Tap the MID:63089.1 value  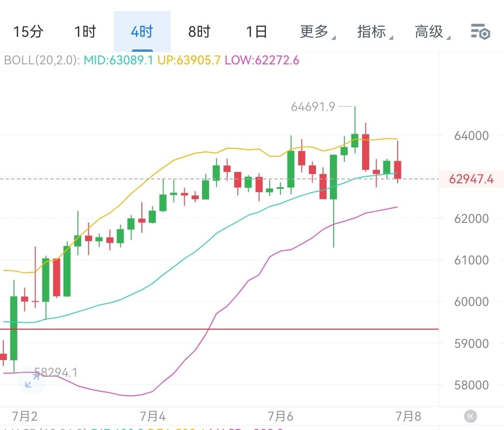click(118, 60)
